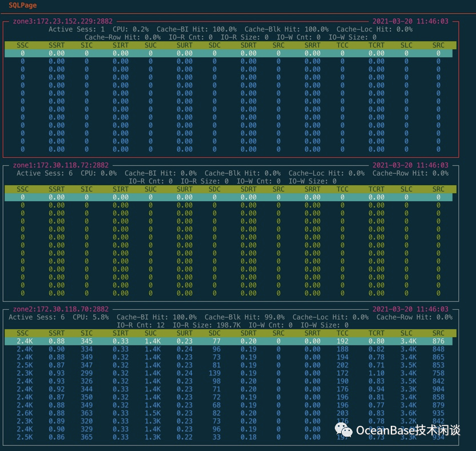Click the SUC value 1.5K
Image resolution: width=476 pixels, height=451 pixels.
point(153,413)
